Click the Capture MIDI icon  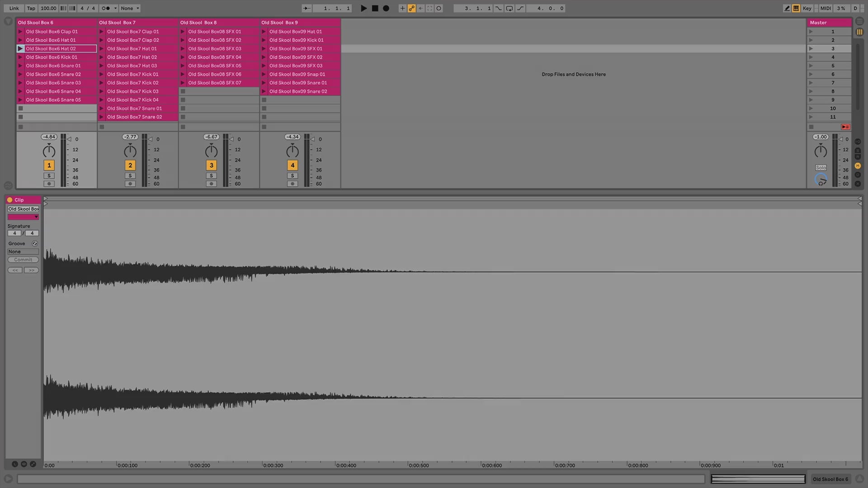tap(429, 8)
